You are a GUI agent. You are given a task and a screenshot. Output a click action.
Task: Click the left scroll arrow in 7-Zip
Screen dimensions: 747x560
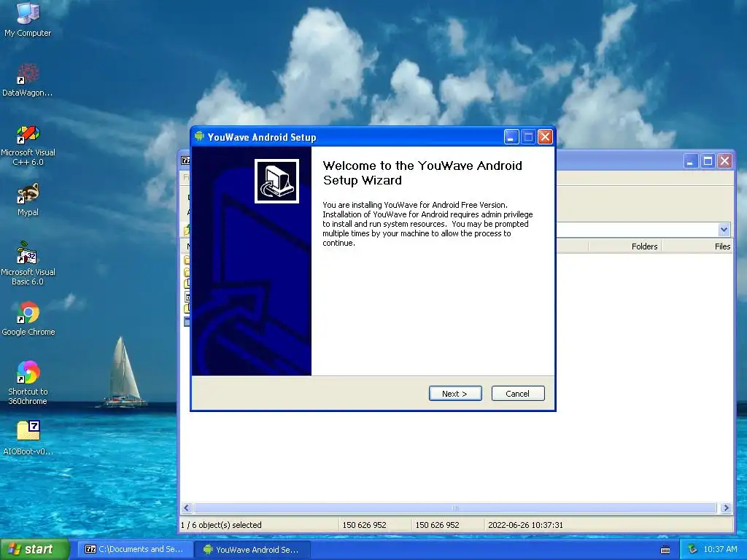click(186, 507)
